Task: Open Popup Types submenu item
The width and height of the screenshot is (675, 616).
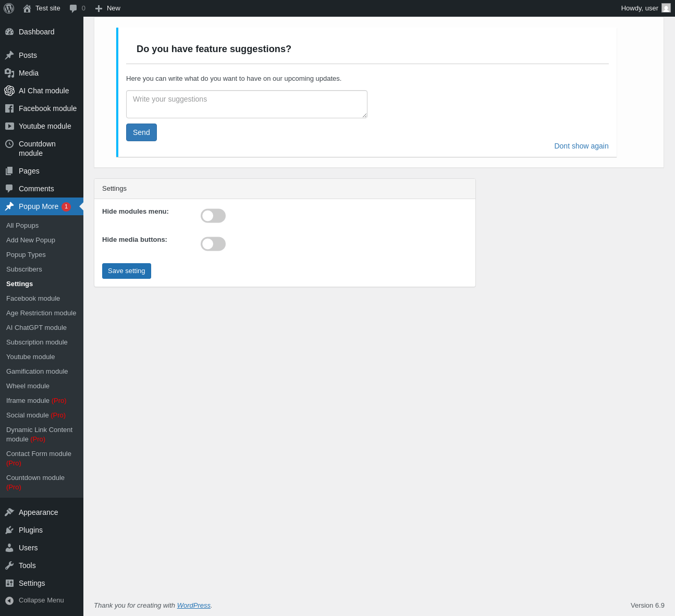Action: (x=26, y=255)
